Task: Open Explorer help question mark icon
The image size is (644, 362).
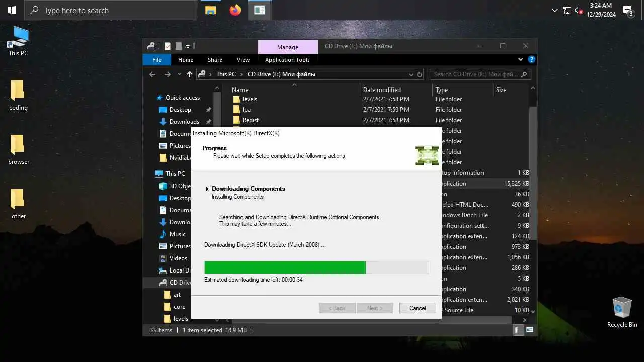Action: pyautogui.click(x=532, y=59)
